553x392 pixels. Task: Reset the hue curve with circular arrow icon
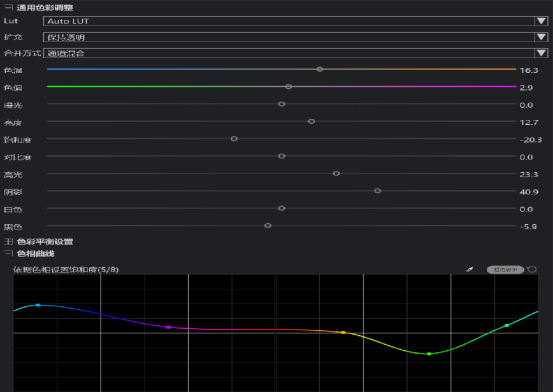pos(531,270)
